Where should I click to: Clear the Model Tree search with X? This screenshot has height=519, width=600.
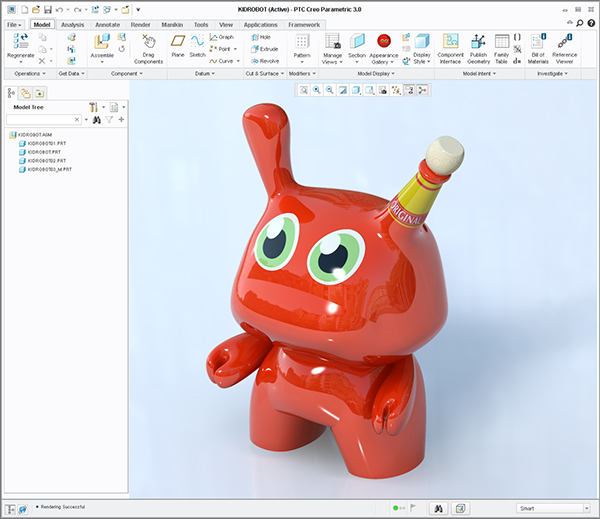coord(77,120)
